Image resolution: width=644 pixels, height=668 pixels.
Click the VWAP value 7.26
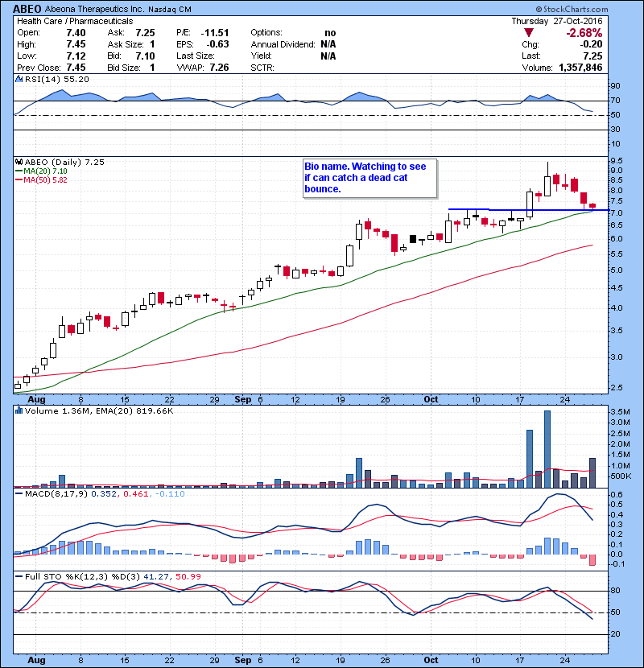[220, 68]
